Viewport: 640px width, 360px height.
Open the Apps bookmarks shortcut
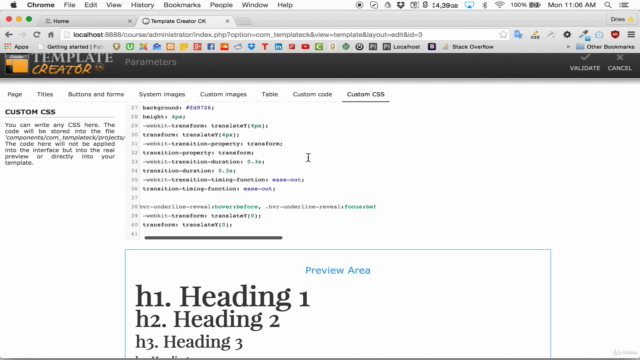point(16,47)
